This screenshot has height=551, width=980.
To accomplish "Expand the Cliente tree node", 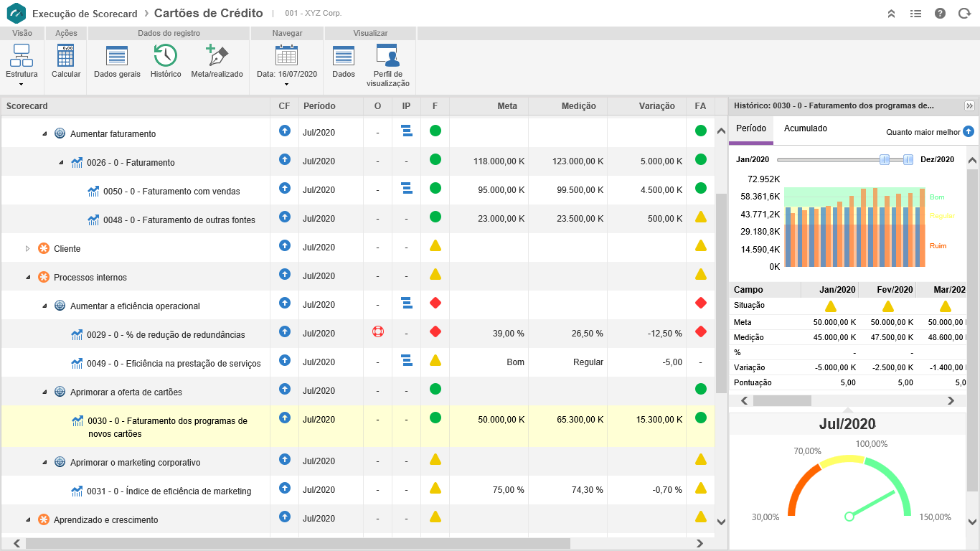I will 28,249.
